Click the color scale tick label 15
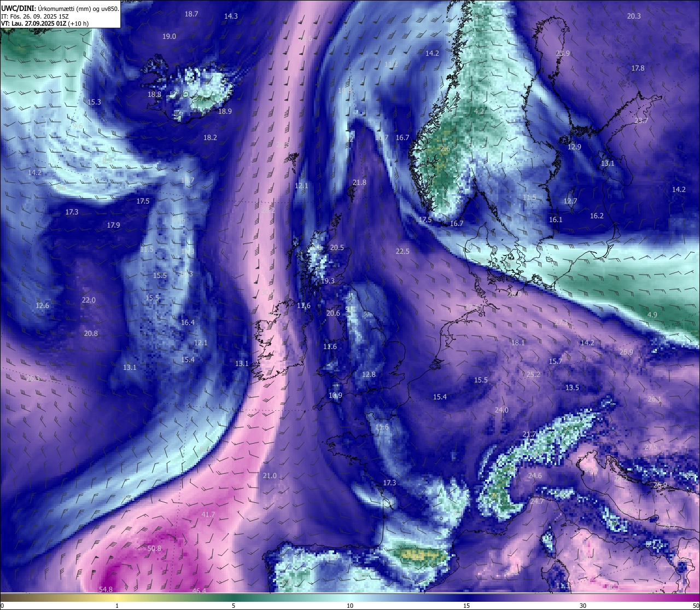 coord(466,606)
